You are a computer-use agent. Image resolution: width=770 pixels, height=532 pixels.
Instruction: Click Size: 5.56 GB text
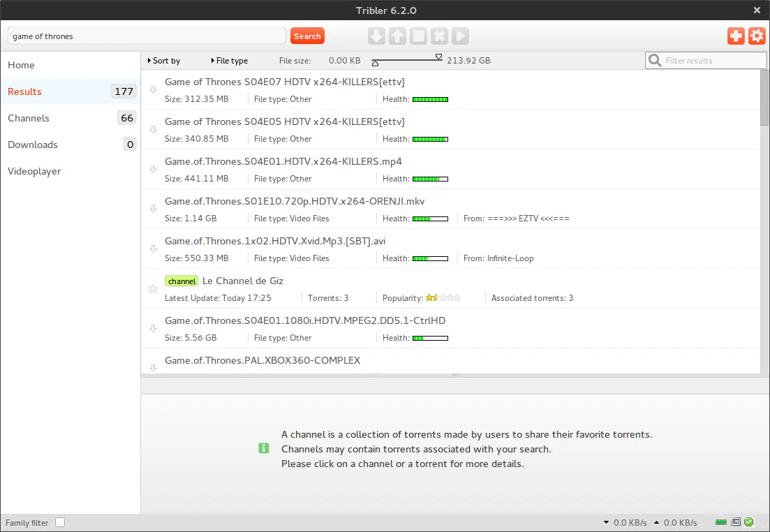tap(191, 337)
